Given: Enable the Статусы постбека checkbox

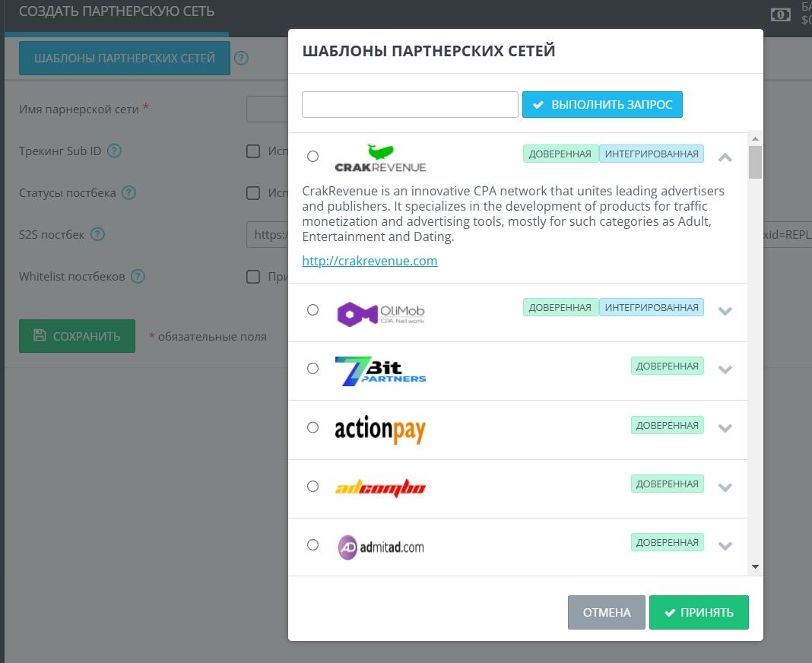Looking at the screenshot, I should 253,193.
